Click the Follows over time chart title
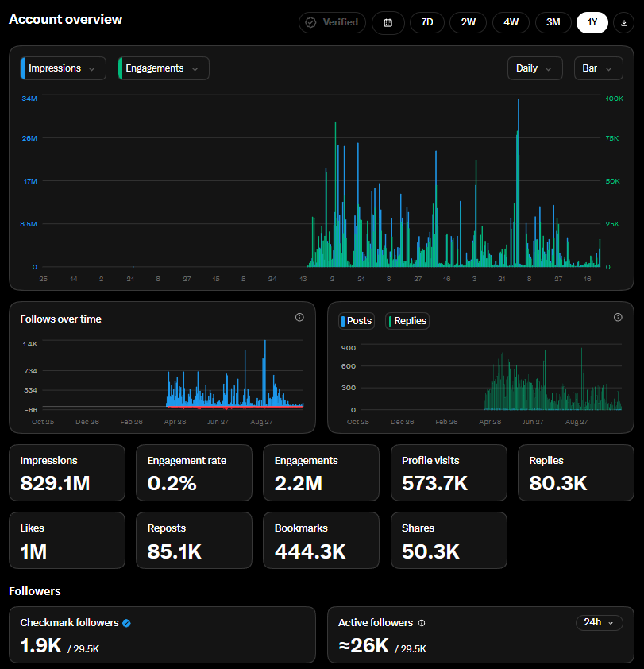 pyautogui.click(x=60, y=319)
